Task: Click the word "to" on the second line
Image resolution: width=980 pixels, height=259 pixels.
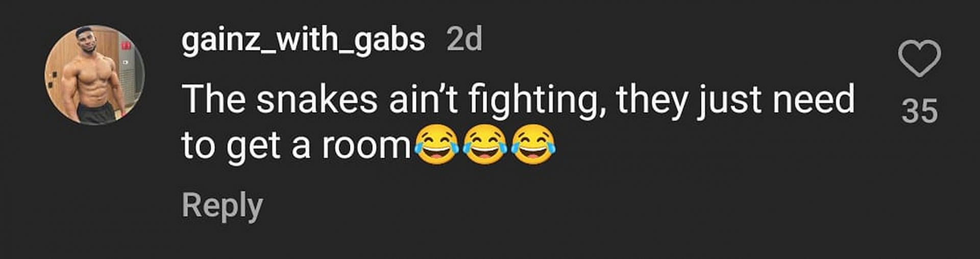Action: click(199, 146)
